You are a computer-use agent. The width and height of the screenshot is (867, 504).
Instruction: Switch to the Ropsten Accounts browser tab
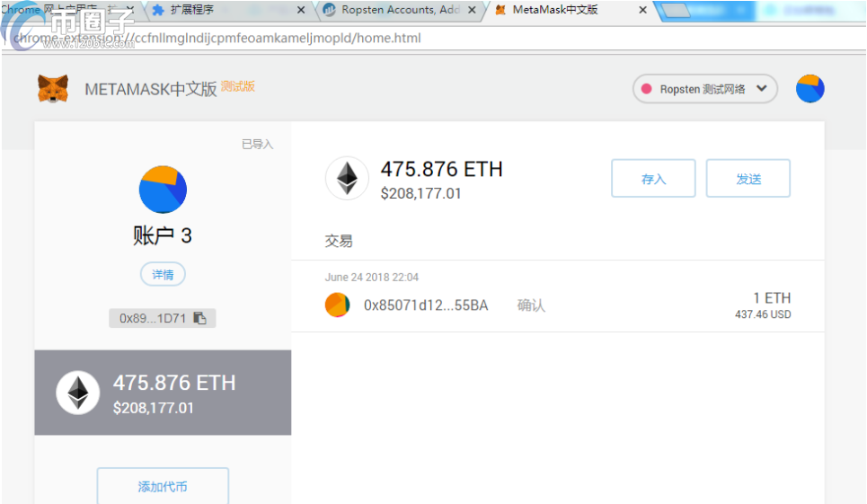pos(400,10)
